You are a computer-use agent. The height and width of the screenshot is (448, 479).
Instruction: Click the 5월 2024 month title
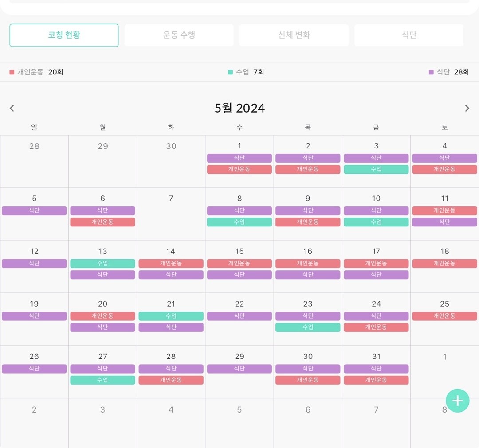pyautogui.click(x=239, y=108)
